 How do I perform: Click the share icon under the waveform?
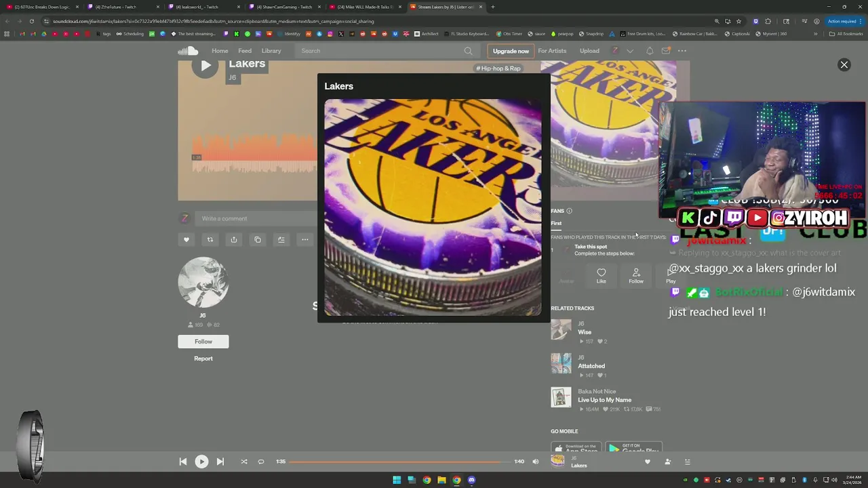coord(234,239)
